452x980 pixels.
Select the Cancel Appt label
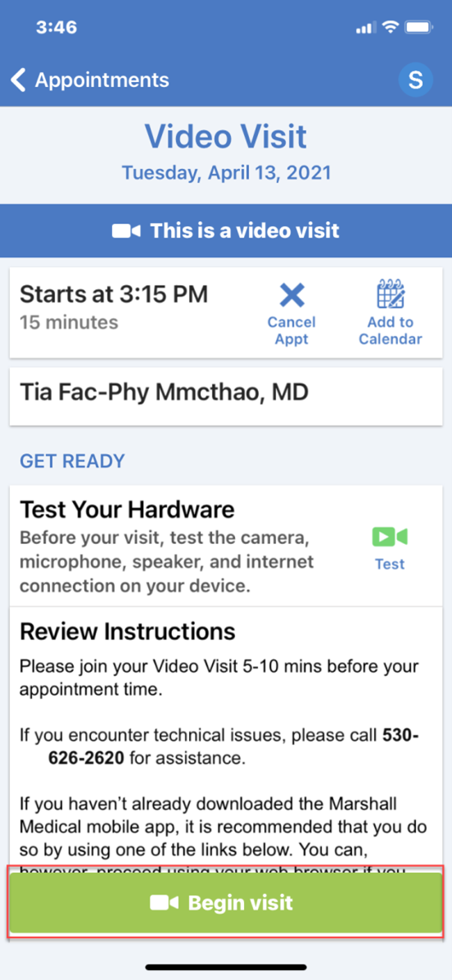coord(292,330)
